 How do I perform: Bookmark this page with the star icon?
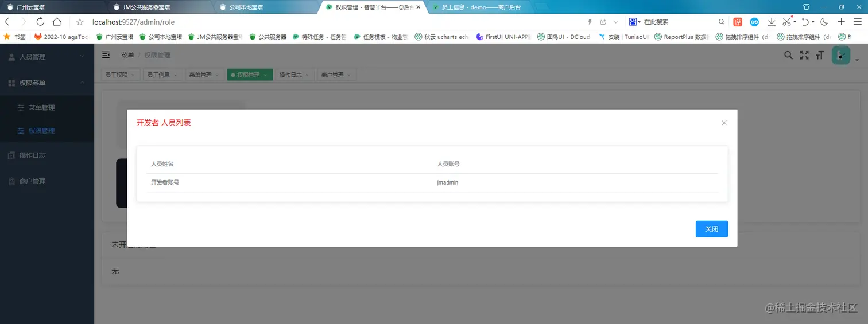click(80, 22)
